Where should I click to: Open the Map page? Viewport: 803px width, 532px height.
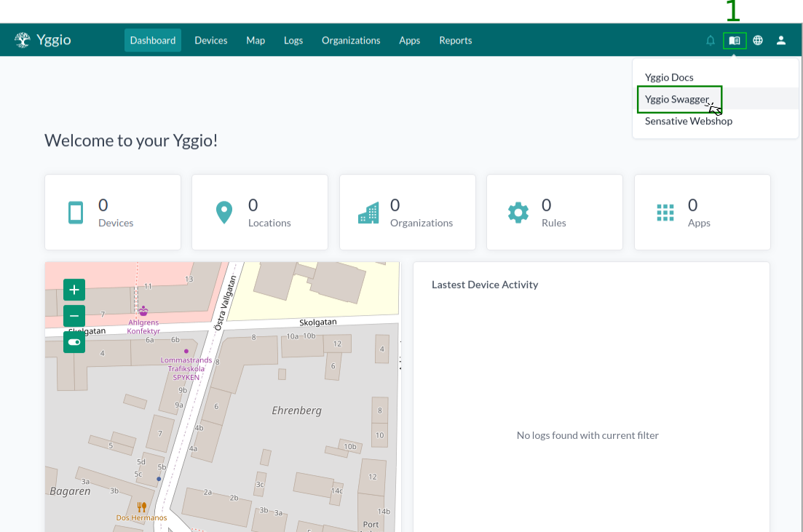tap(256, 41)
